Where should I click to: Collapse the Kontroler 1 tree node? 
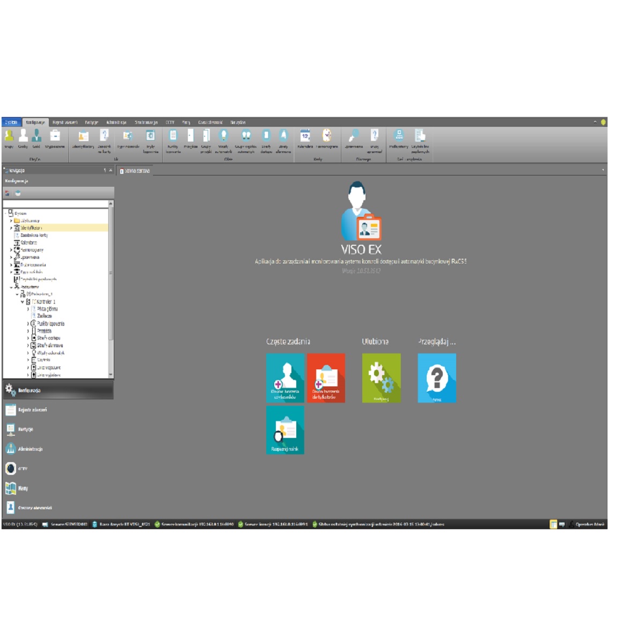23,302
